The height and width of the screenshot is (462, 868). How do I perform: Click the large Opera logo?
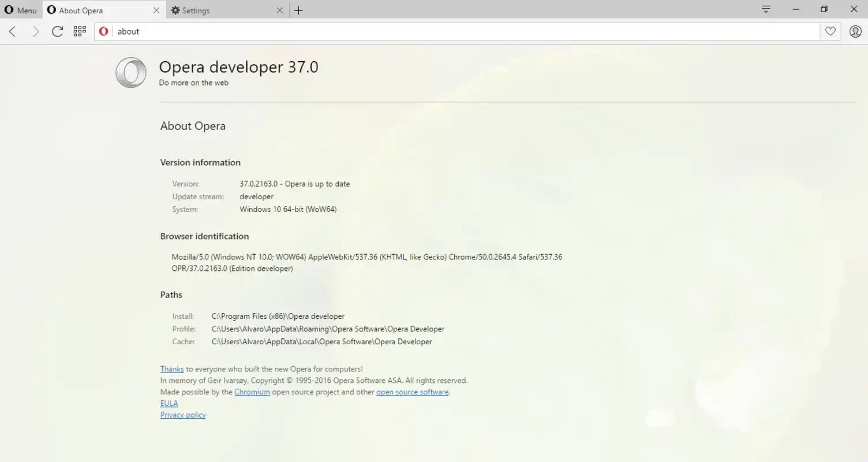tap(131, 73)
